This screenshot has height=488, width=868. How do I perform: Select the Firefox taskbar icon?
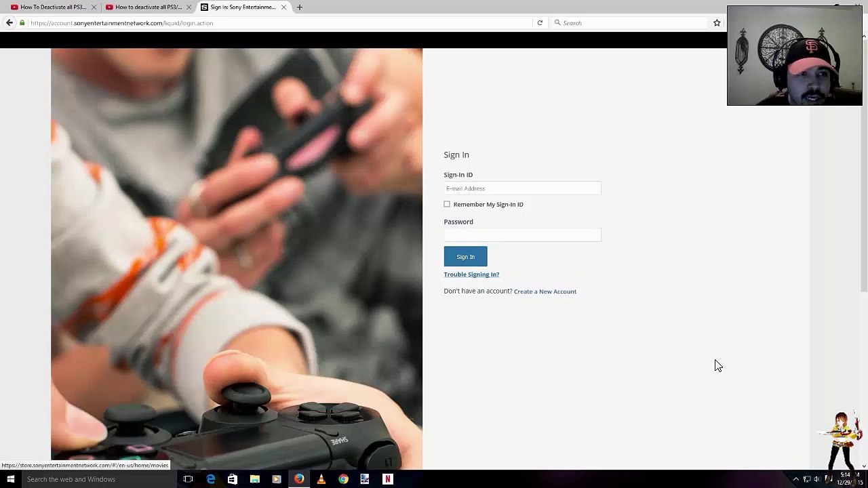tap(299, 479)
